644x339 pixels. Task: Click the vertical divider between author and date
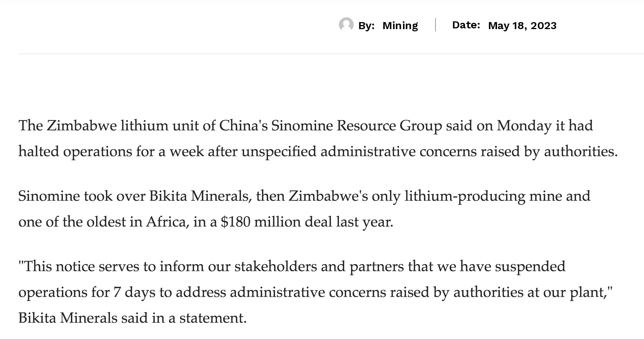(435, 25)
